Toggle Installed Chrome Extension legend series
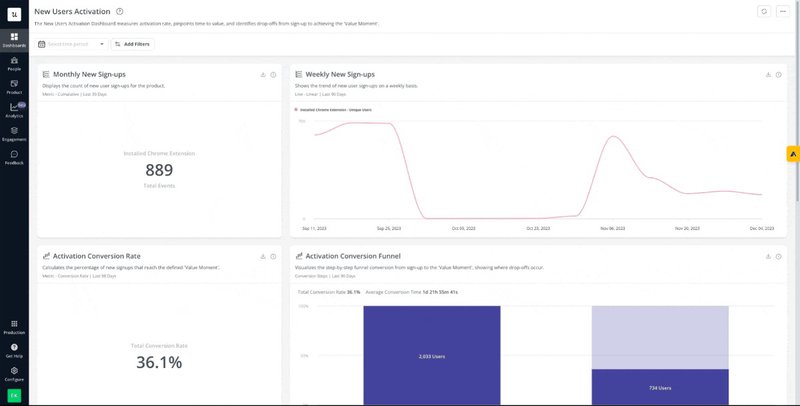This screenshot has height=406, width=800. click(x=333, y=108)
